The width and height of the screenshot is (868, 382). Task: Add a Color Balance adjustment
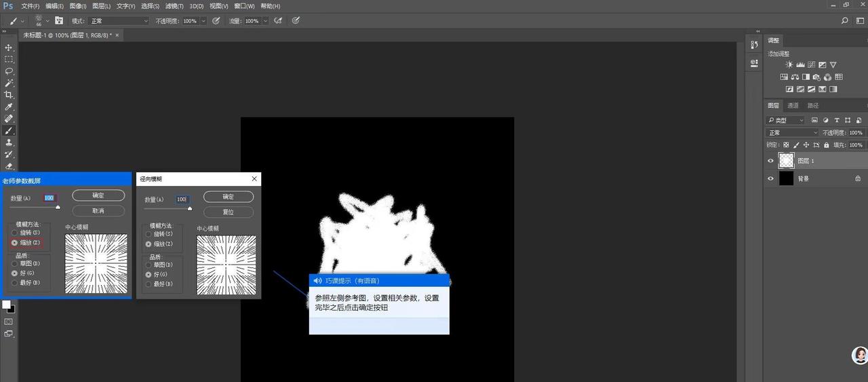[x=795, y=77]
